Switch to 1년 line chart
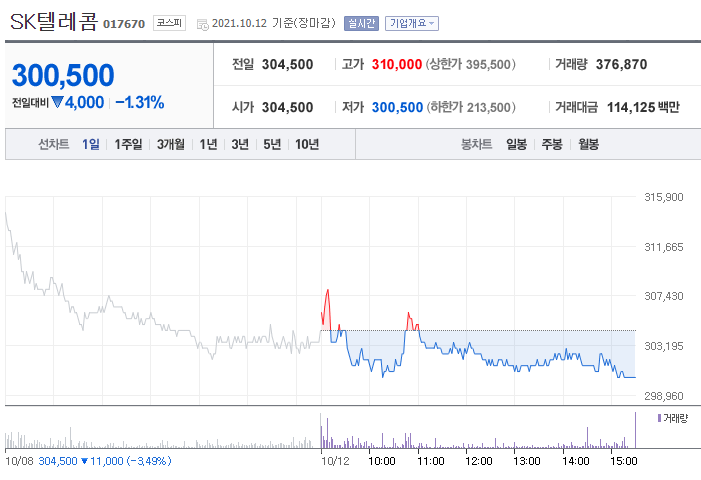This screenshot has width=701, height=480. [208, 144]
